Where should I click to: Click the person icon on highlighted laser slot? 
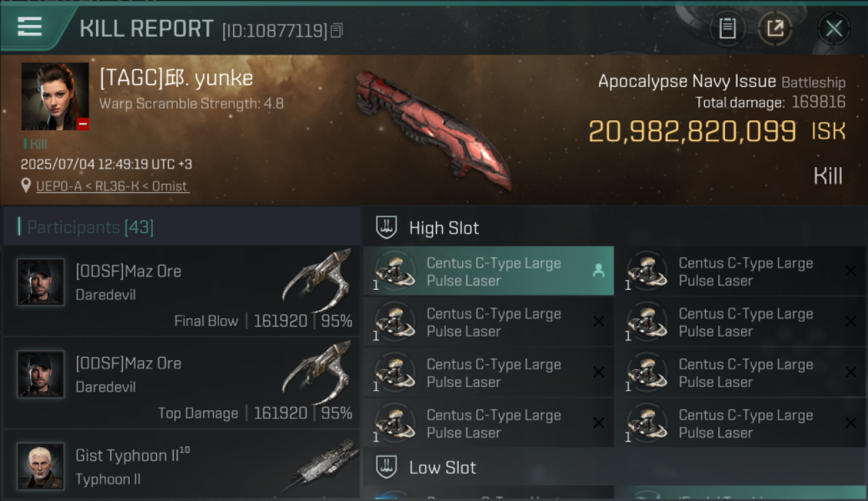pos(598,271)
